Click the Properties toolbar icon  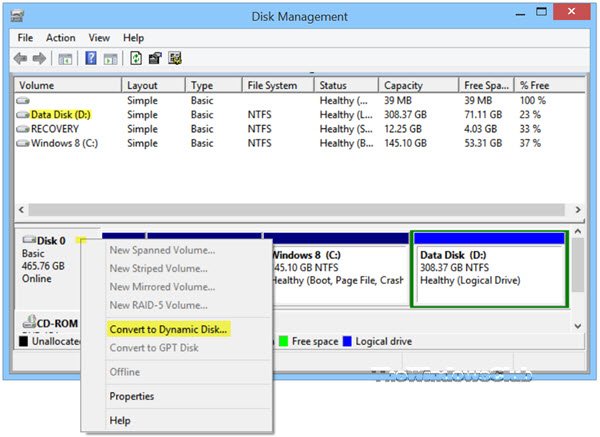(155, 59)
